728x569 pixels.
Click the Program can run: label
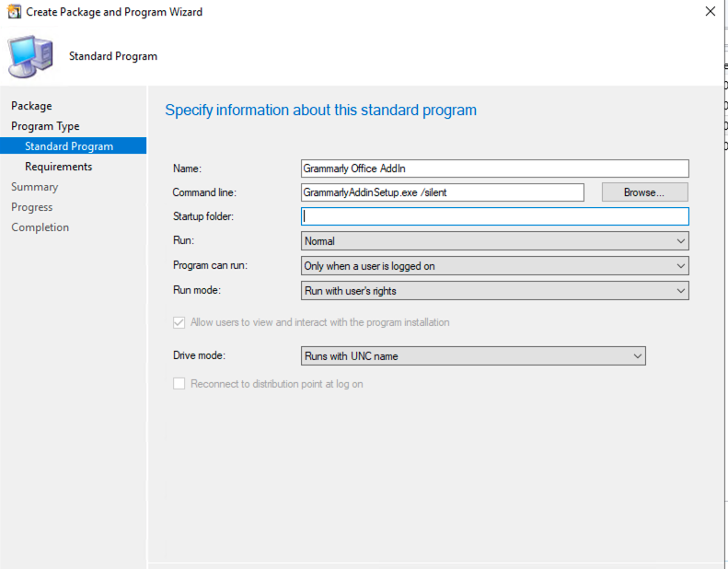[x=211, y=265]
